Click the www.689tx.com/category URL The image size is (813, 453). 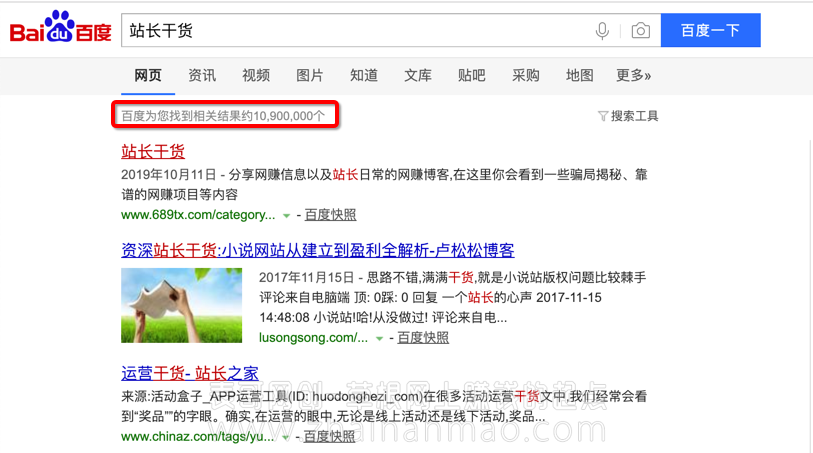[198, 215]
